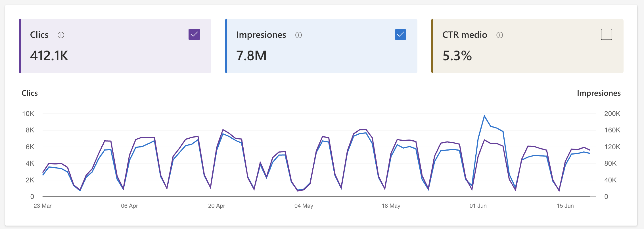
Task: Open the info icon next to Clics
Action: click(x=61, y=35)
